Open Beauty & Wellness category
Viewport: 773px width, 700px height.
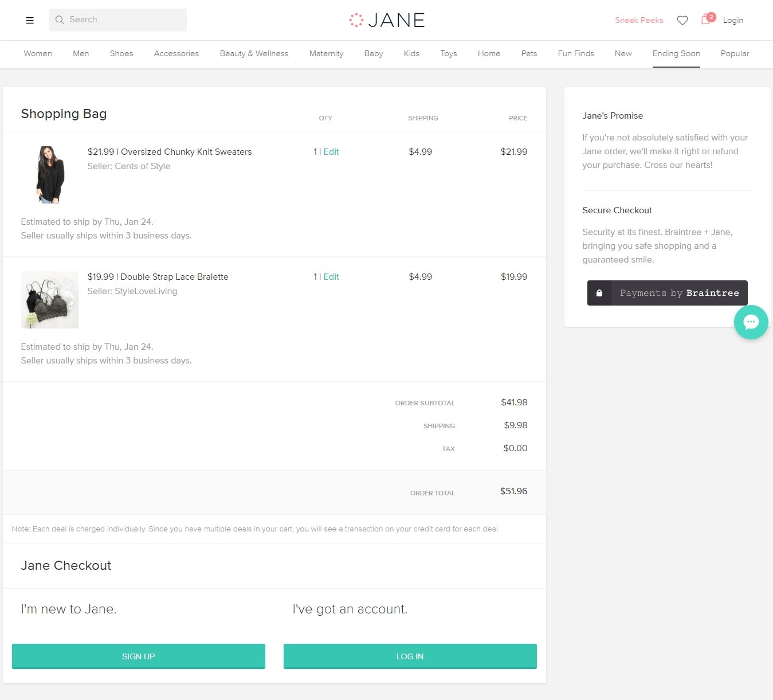[x=254, y=53]
